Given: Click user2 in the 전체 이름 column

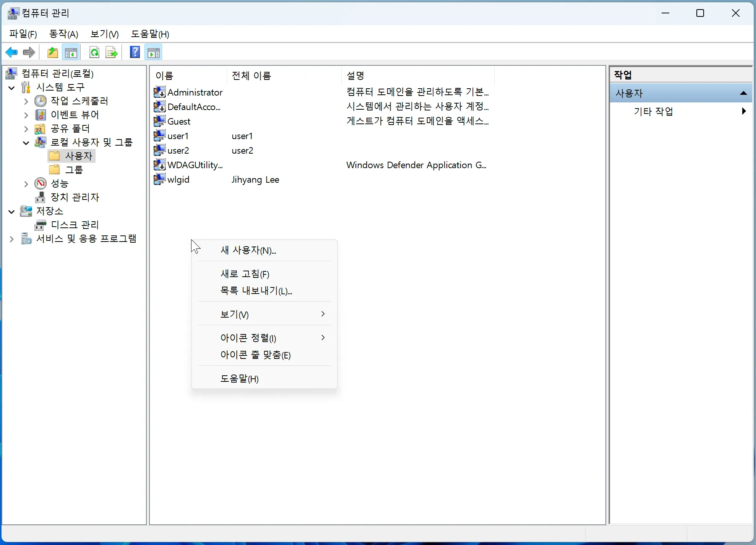Looking at the screenshot, I should point(242,151).
